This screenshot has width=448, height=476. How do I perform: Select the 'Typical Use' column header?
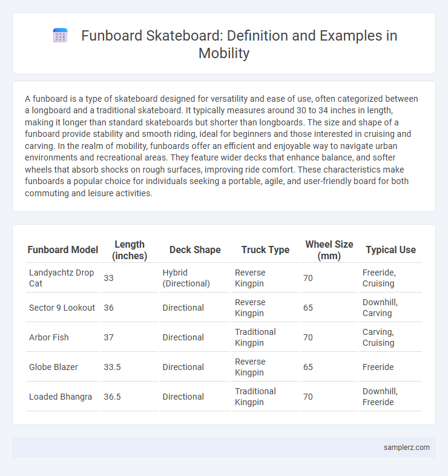pyautogui.click(x=390, y=250)
